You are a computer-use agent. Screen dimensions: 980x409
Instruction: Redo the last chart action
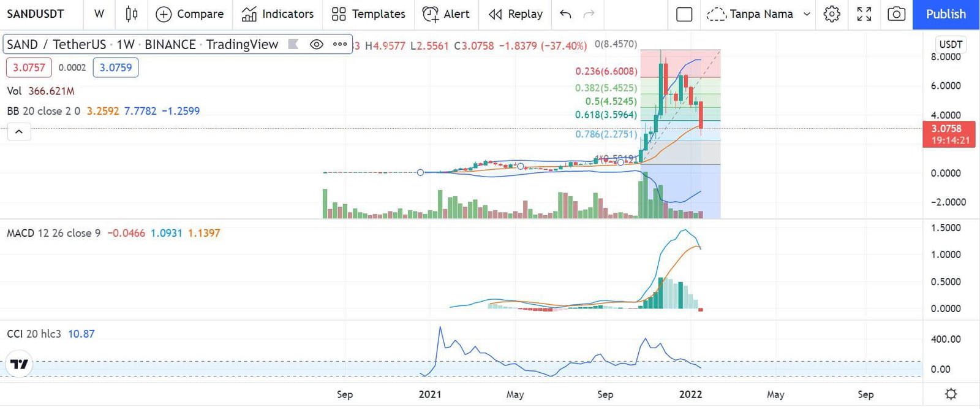[x=589, y=13]
